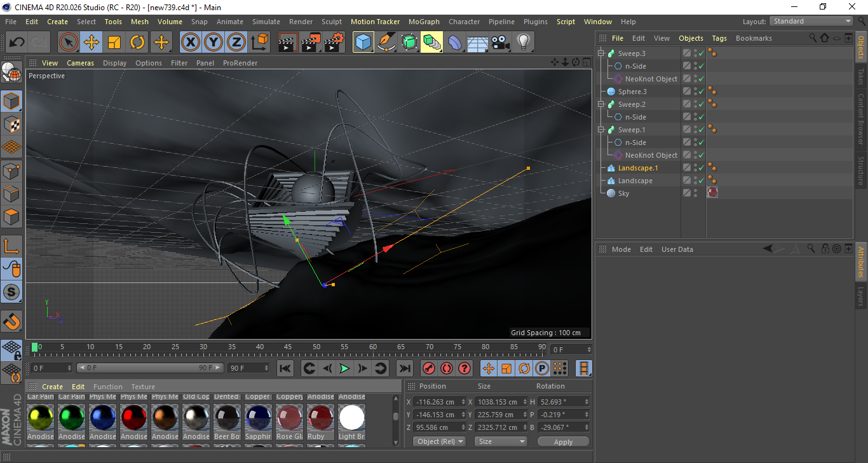Add a Floor environment object
The width and height of the screenshot is (868, 463).
click(477, 43)
